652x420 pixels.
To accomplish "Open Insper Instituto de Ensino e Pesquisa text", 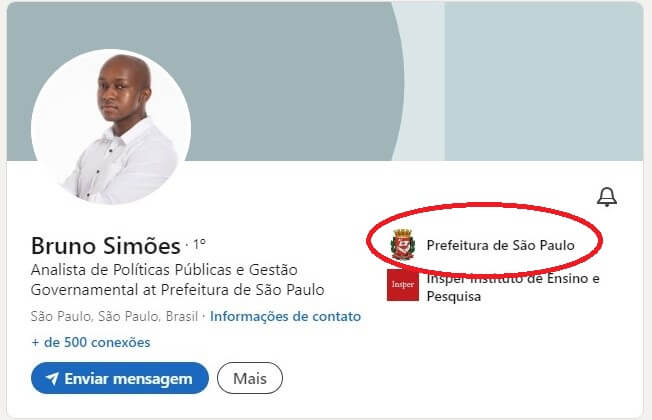I will (x=513, y=287).
